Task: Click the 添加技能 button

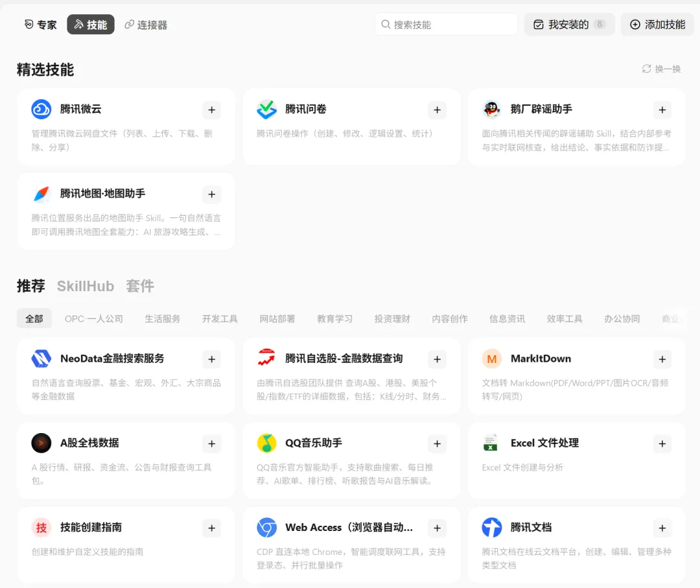Action: (x=657, y=25)
